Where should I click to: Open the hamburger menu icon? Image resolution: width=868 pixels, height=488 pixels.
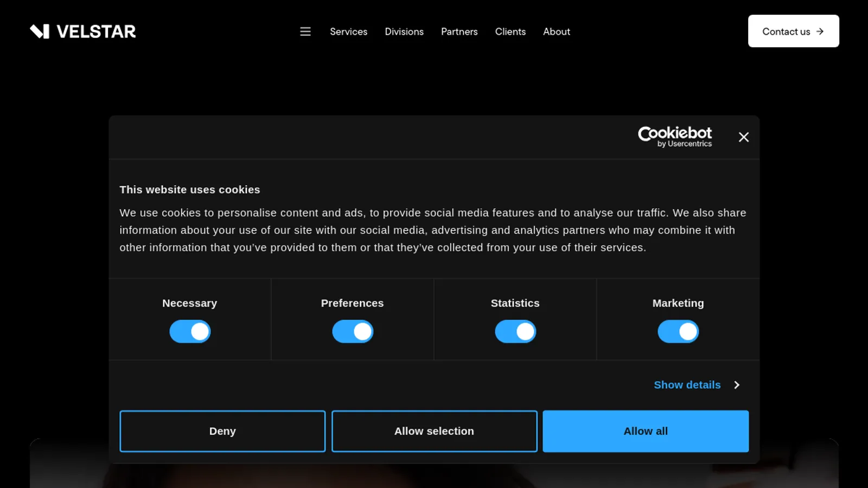[305, 31]
